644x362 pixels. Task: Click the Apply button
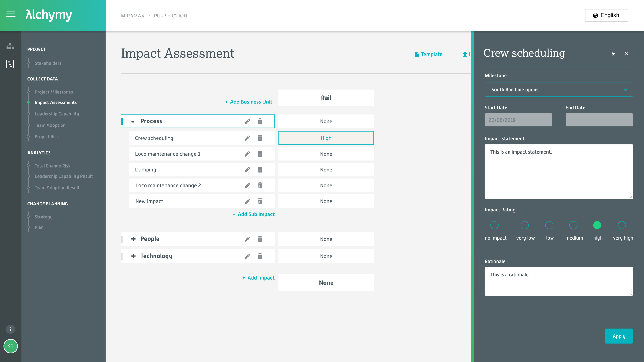618,336
